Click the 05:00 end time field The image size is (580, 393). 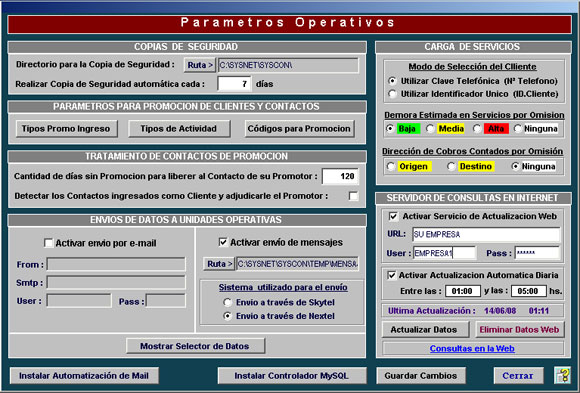pyautogui.click(x=529, y=291)
